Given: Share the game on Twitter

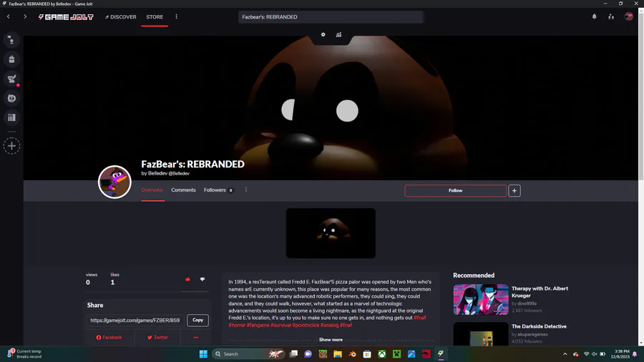Looking at the screenshot, I should [x=157, y=338].
